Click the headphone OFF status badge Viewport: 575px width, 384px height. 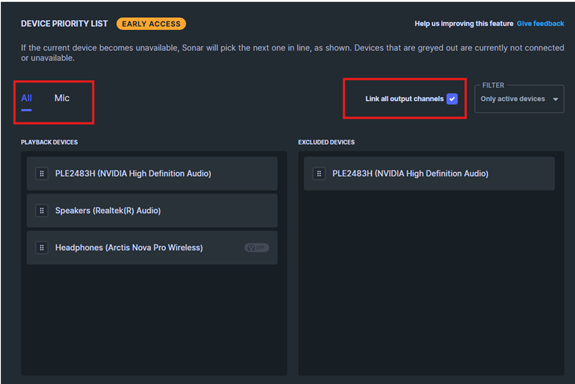[x=257, y=248]
